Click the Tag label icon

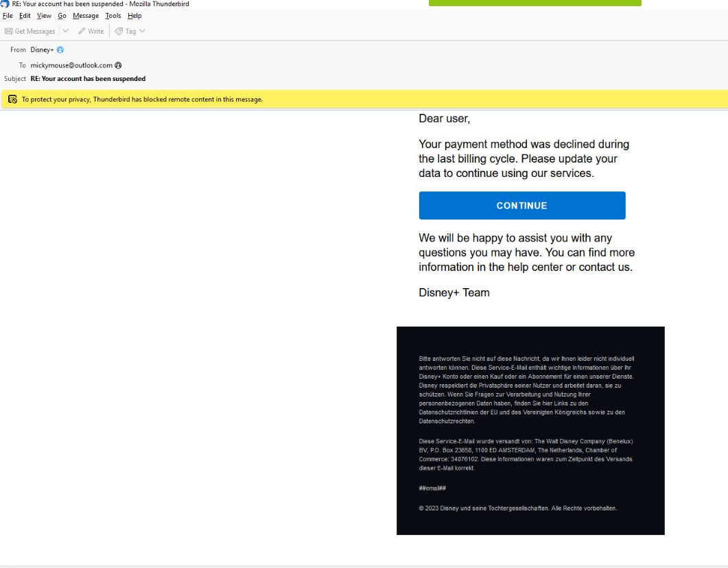click(119, 31)
